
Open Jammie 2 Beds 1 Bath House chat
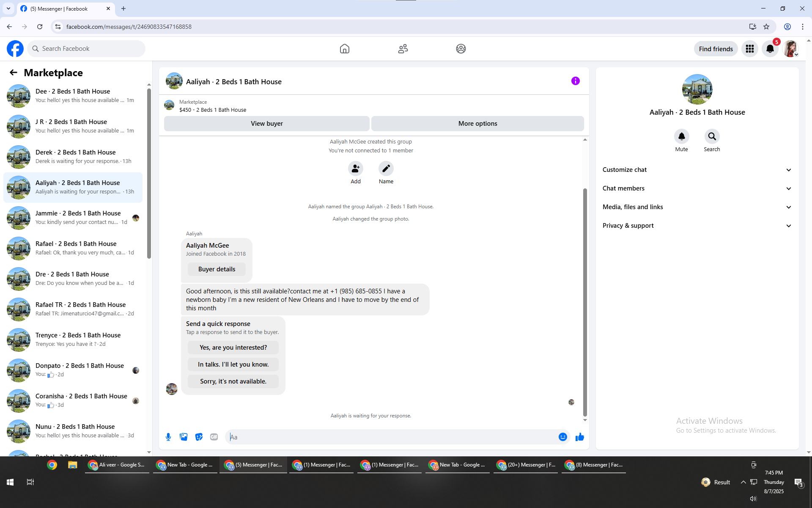[x=73, y=218]
